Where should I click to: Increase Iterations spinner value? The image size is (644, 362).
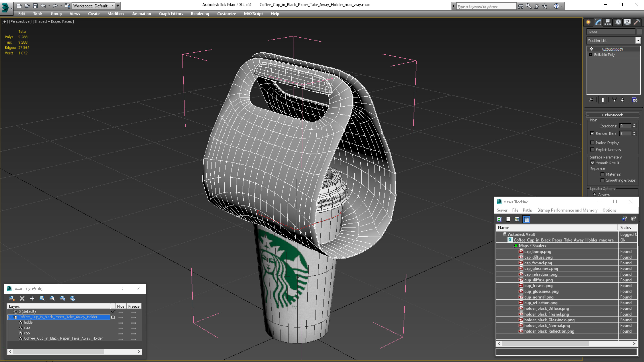(x=634, y=125)
